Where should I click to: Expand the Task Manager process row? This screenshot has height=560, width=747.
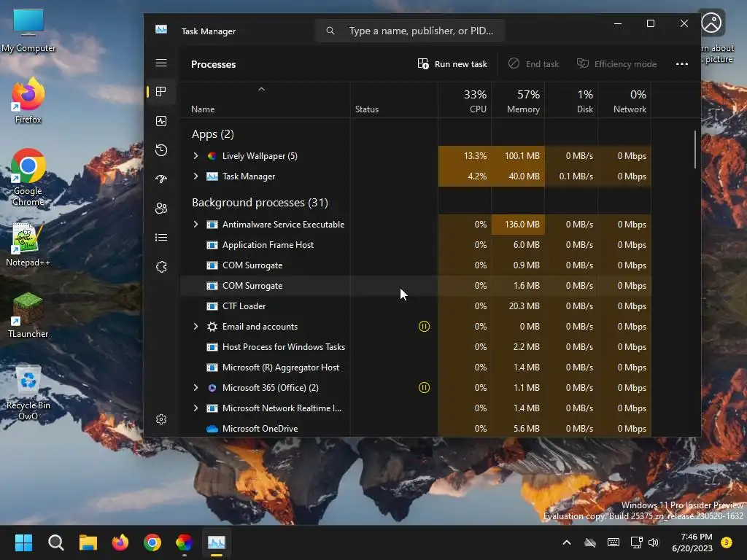coord(196,176)
